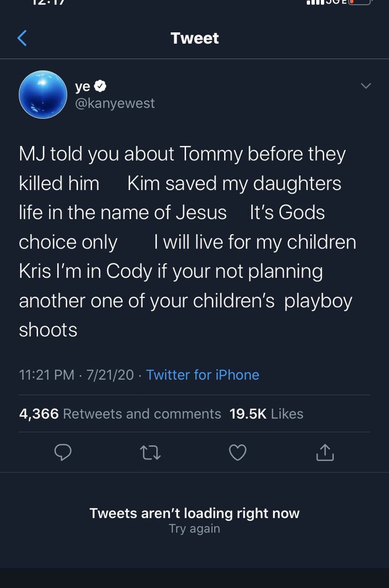Screen dimensions: 389x588
Task: Open the Twitter for iPhone link
Action: (x=203, y=375)
